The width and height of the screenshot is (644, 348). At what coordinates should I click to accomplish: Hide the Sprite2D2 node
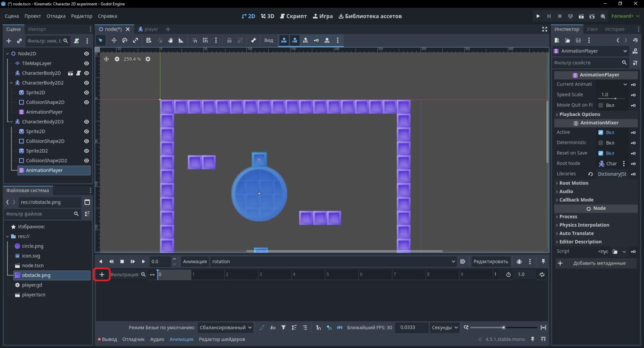(86, 151)
